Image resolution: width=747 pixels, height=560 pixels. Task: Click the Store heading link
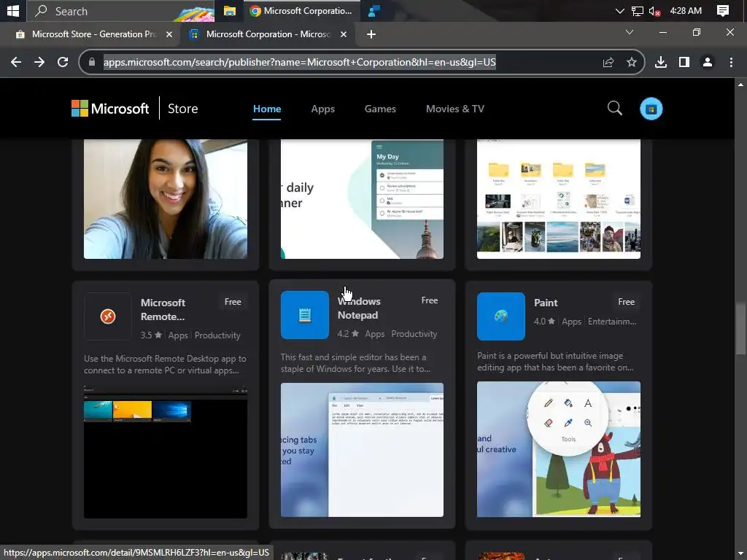pos(182,109)
